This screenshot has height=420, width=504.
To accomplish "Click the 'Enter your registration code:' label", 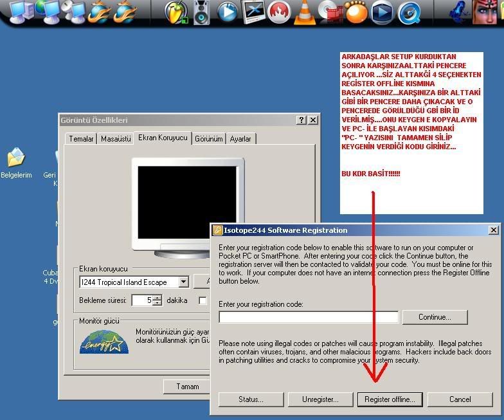I will [x=261, y=304].
